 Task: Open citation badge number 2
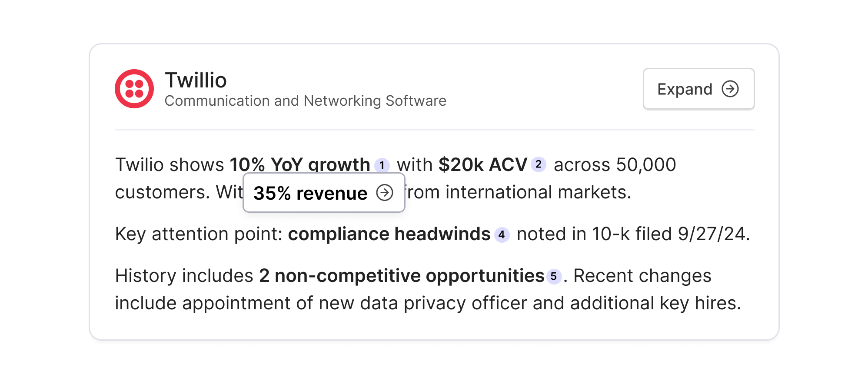tap(538, 164)
